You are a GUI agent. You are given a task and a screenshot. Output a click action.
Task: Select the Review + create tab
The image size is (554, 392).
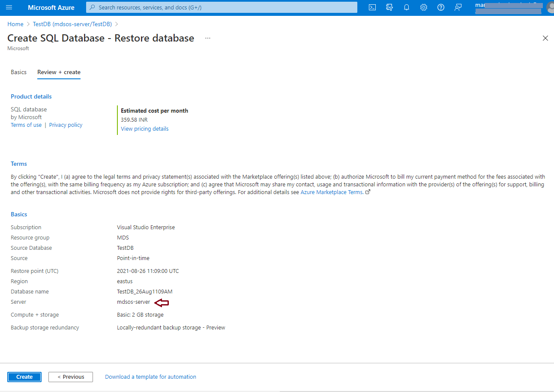[59, 72]
